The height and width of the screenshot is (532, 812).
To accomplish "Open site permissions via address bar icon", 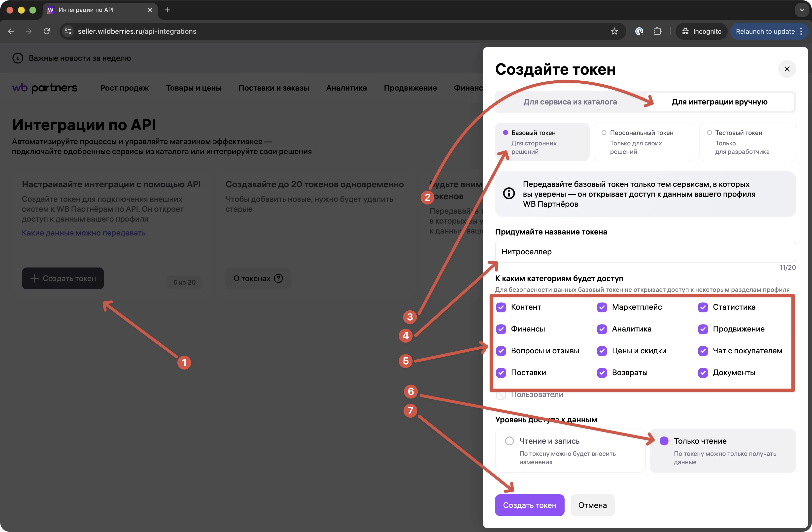I will 68,31.
